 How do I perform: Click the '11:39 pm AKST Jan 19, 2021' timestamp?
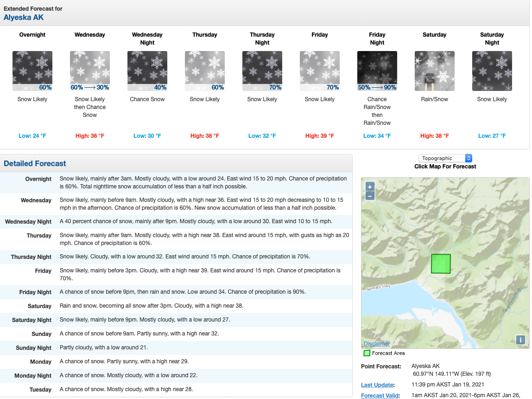click(448, 385)
